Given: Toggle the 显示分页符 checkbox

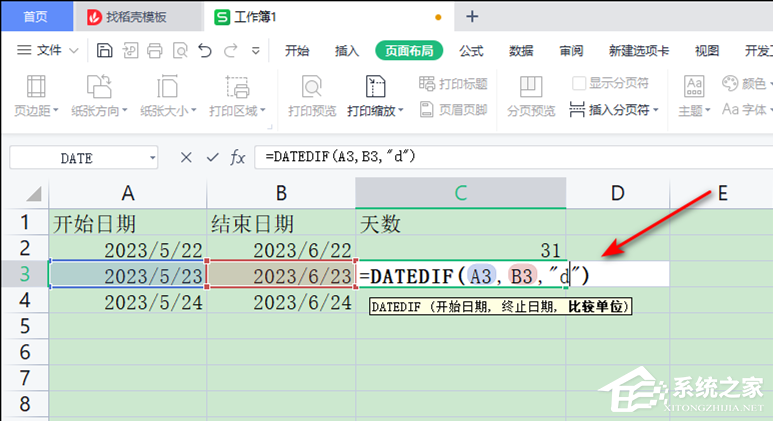Looking at the screenshot, I should (579, 83).
